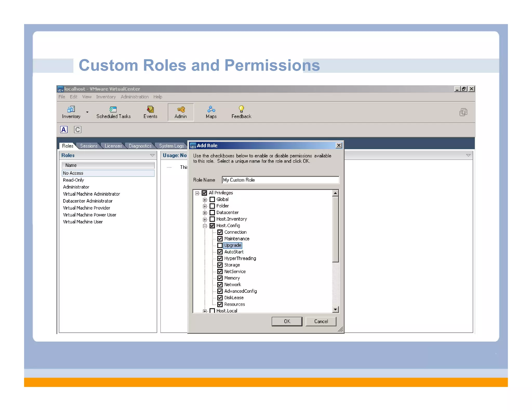Select the Admin toolbar button
The width and height of the screenshot is (532, 411).
pos(181,112)
